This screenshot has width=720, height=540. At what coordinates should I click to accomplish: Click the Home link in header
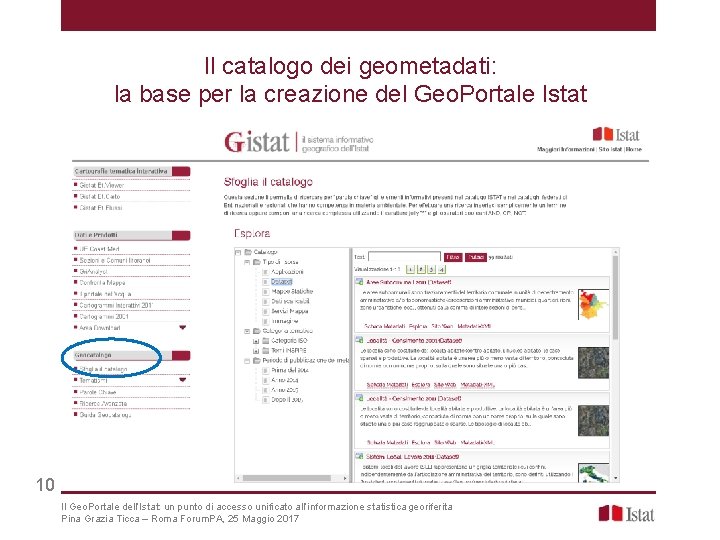click(x=634, y=149)
